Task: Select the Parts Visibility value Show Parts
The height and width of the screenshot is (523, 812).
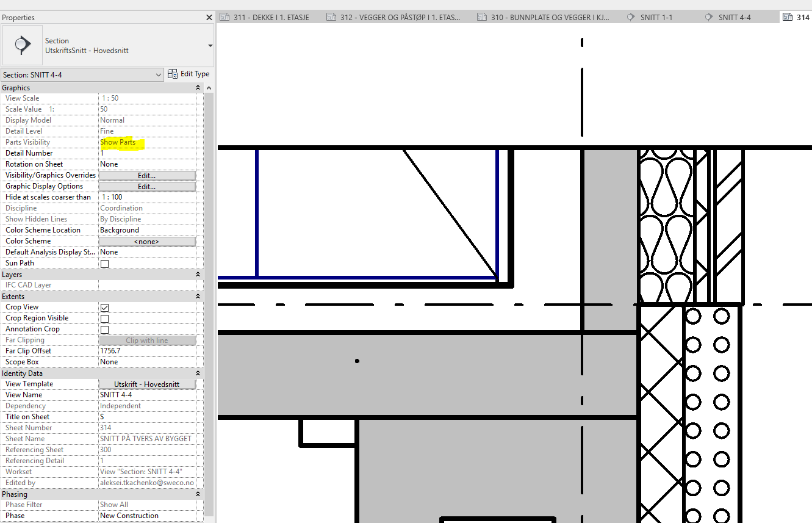Action: (x=147, y=142)
